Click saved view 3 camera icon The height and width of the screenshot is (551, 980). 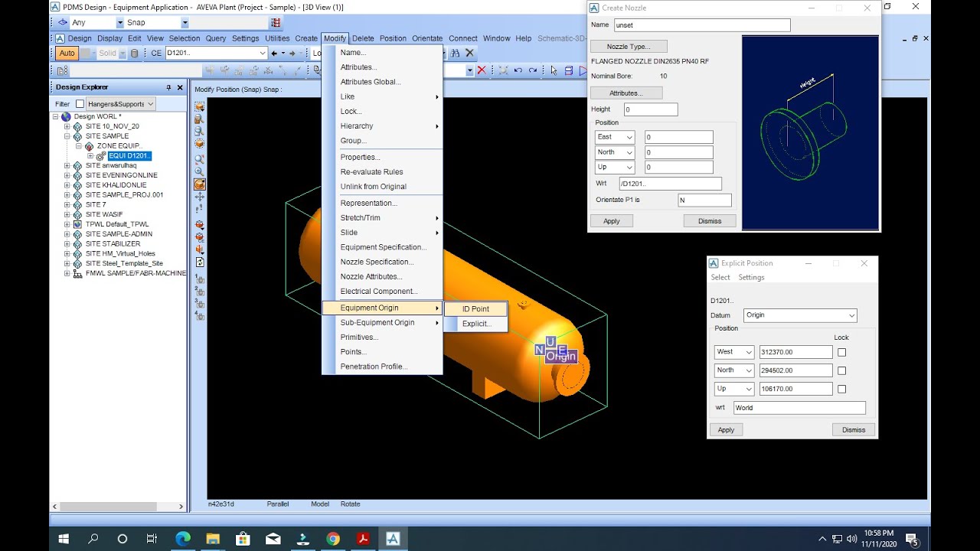coord(200,304)
